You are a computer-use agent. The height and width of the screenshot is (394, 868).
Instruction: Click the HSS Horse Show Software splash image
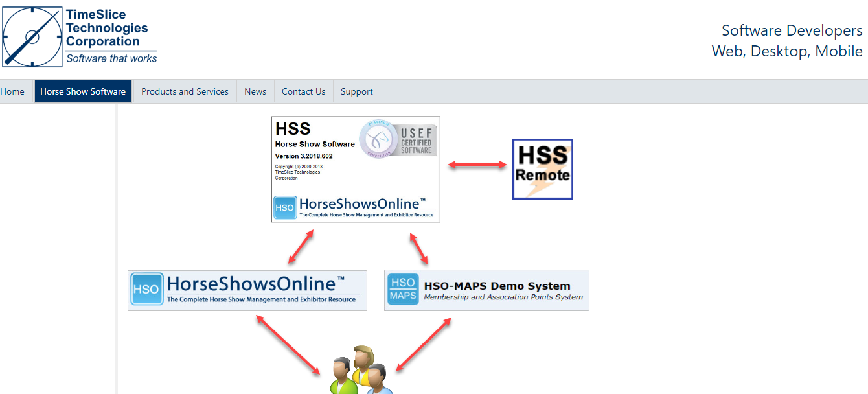coord(356,169)
